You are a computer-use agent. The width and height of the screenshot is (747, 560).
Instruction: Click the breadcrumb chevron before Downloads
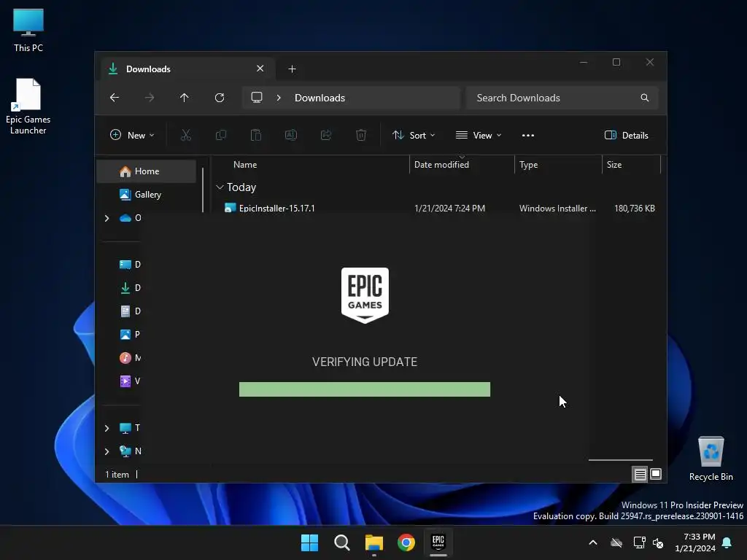pyautogui.click(x=279, y=98)
